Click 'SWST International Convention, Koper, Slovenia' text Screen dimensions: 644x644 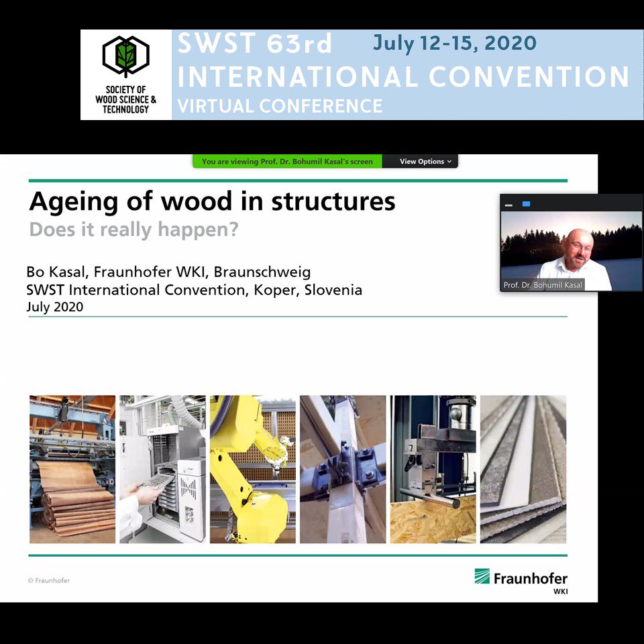[x=195, y=290]
